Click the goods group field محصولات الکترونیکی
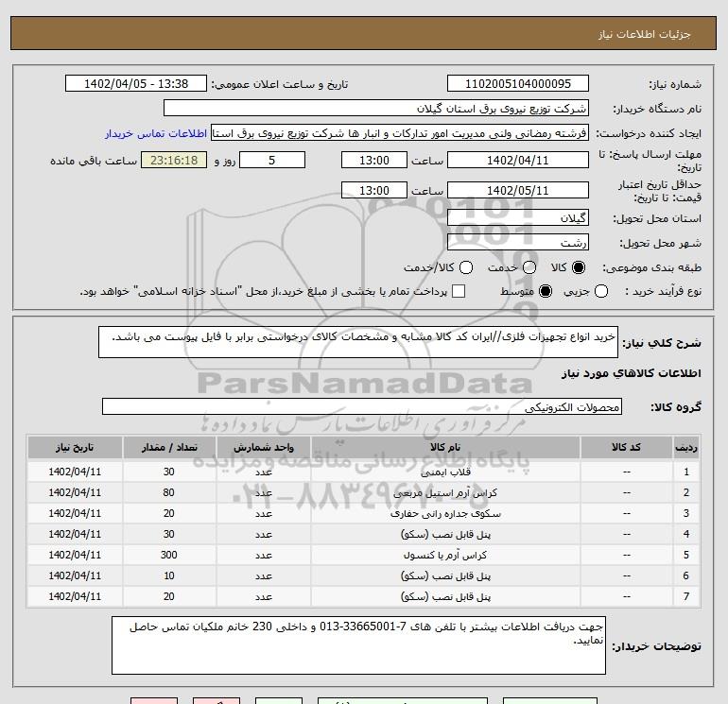 [x=362, y=406]
